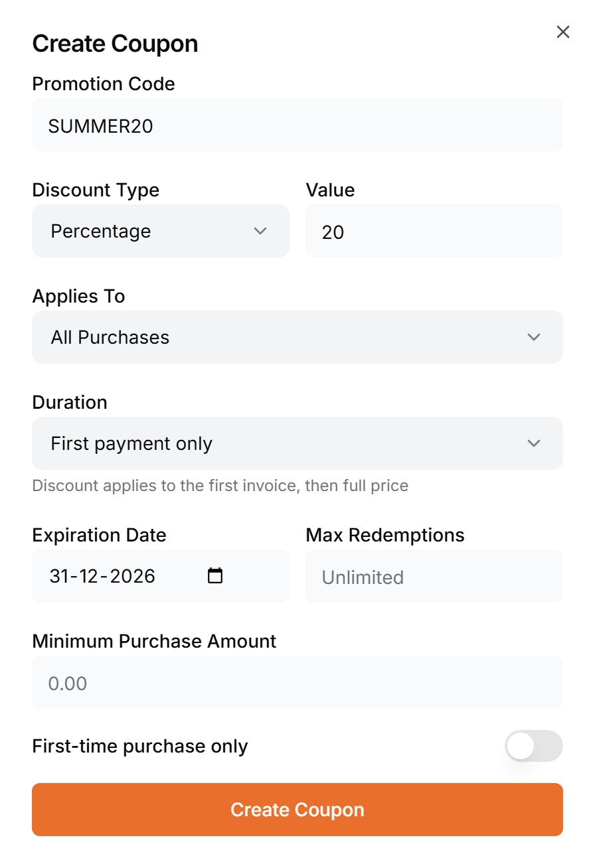
Task: Click the Minimum Purchase Amount label
Action: (154, 641)
